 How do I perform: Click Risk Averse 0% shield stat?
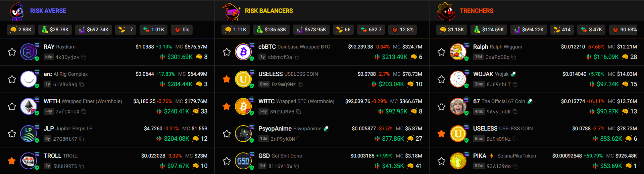[x=182, y=30]
